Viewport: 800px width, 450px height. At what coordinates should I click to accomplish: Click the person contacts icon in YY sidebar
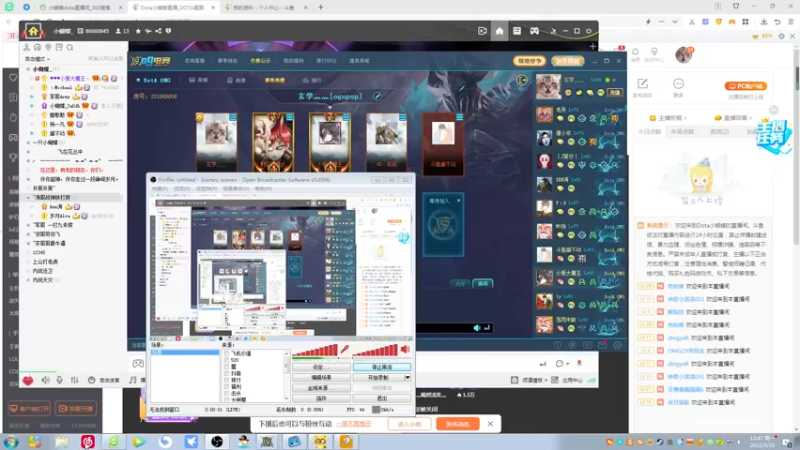pyautogui.click(x=27, y=47)
